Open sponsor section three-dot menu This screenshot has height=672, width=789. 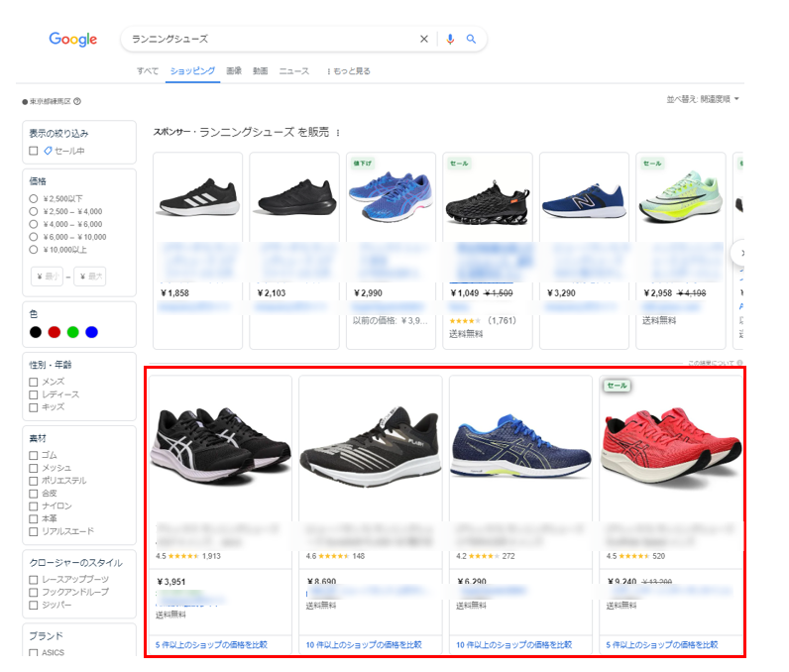338,133
